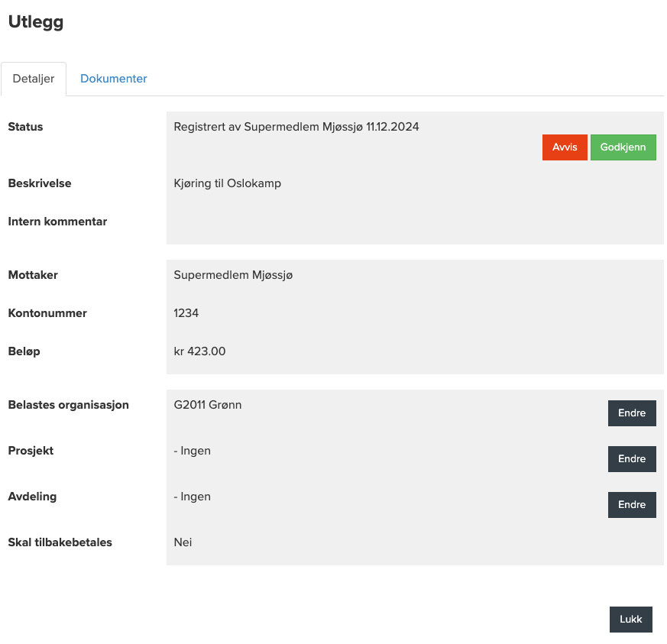This screenshot has height=644, width=667.
Task: Close the dialog with Lukk
Action: coord(630,620)
